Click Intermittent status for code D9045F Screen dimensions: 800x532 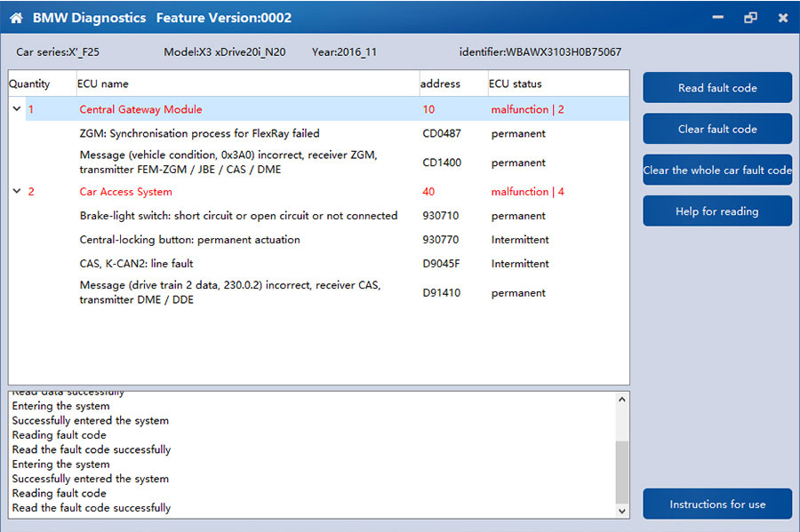(520, 264)
